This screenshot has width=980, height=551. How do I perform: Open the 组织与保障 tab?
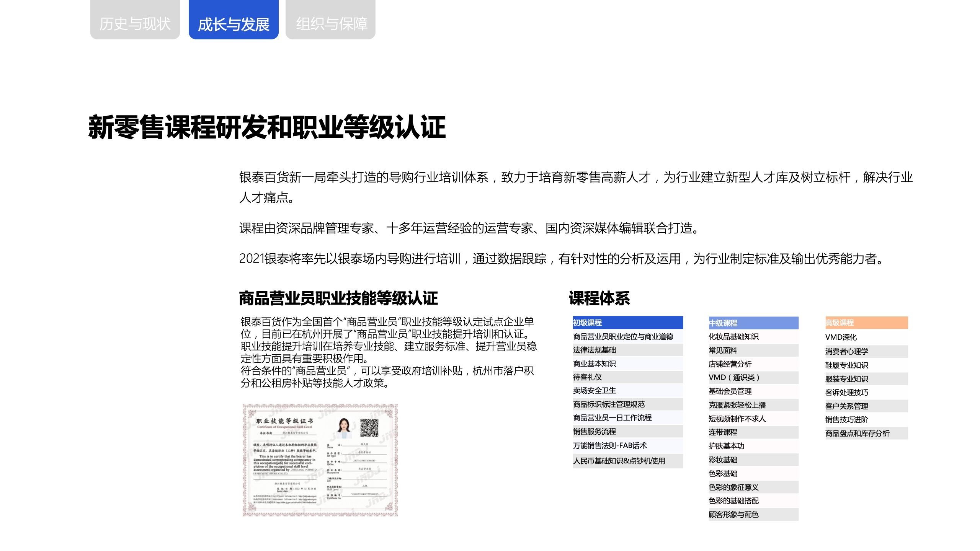click(x=330, y=20)
